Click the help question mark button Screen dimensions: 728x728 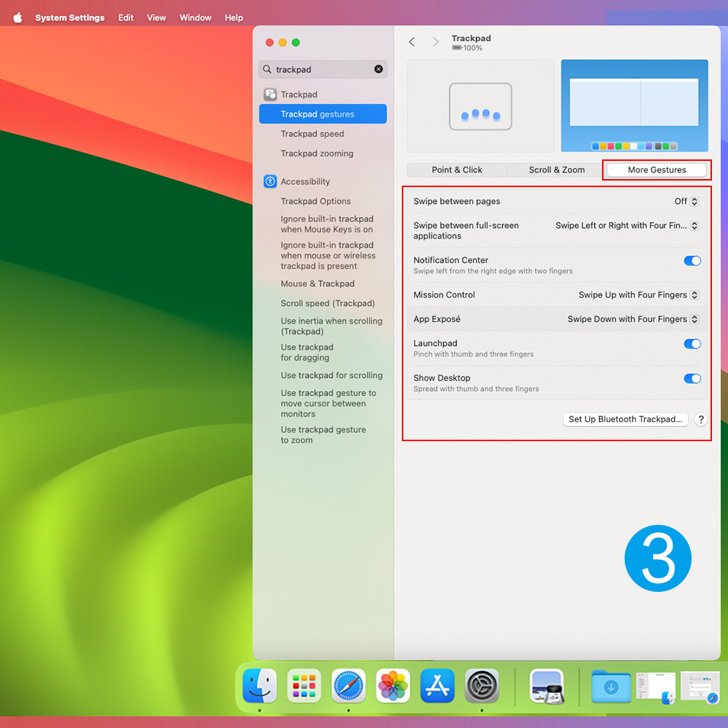click(701, 419)
